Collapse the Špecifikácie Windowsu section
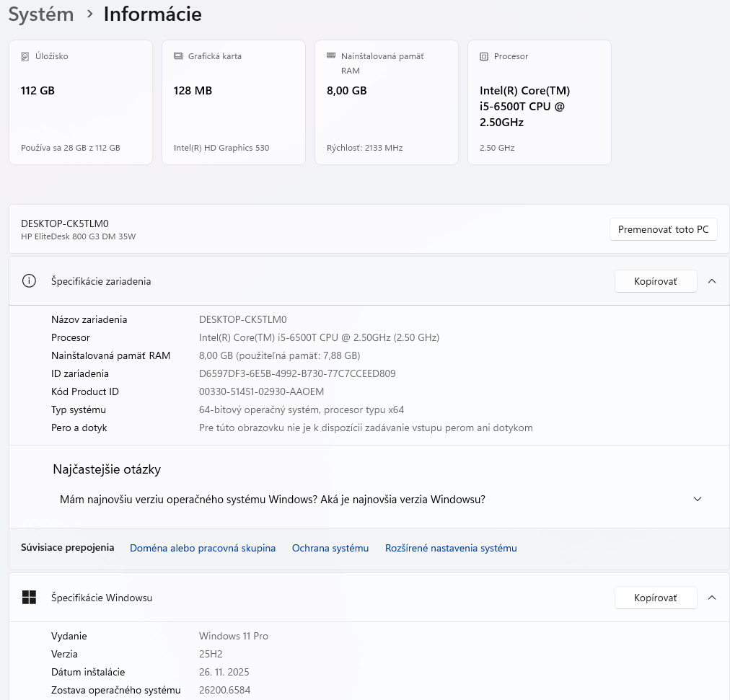730x700 pixels. (x=712, y=598)
